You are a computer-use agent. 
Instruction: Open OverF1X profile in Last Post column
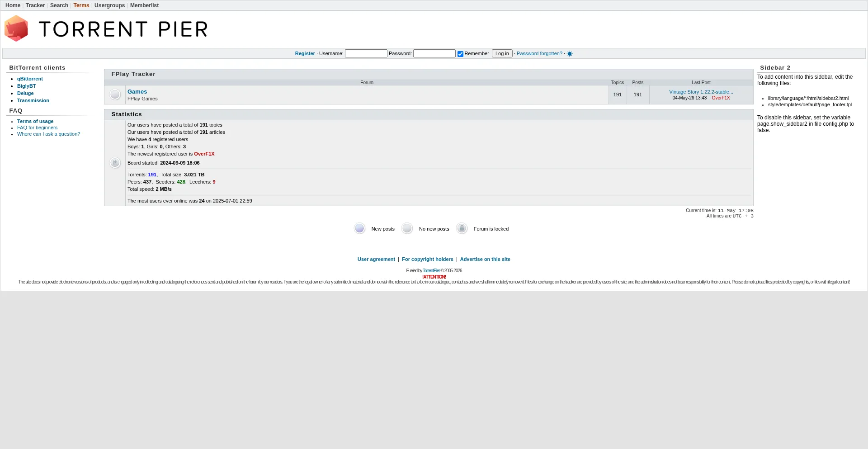(x=721, y=98)
